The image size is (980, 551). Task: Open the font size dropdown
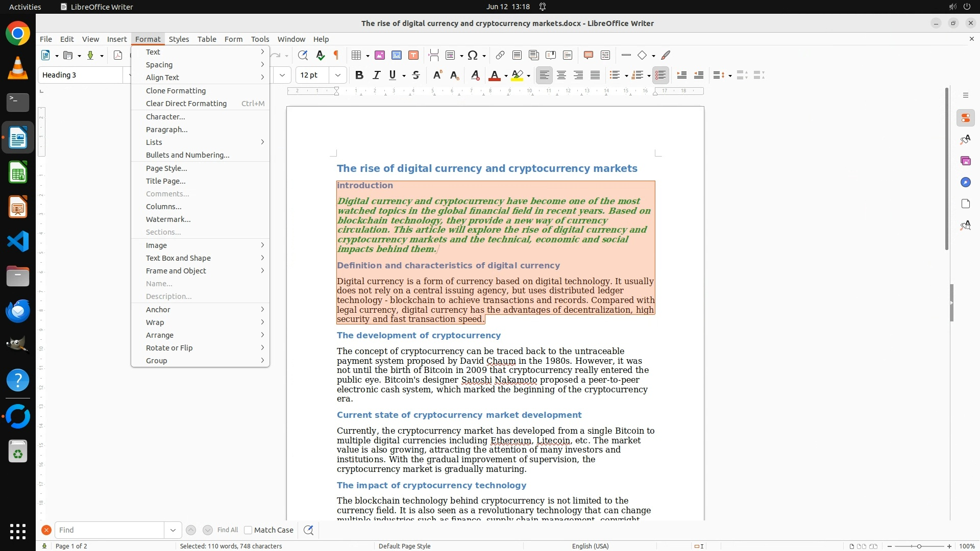click(x=337, y=76)
